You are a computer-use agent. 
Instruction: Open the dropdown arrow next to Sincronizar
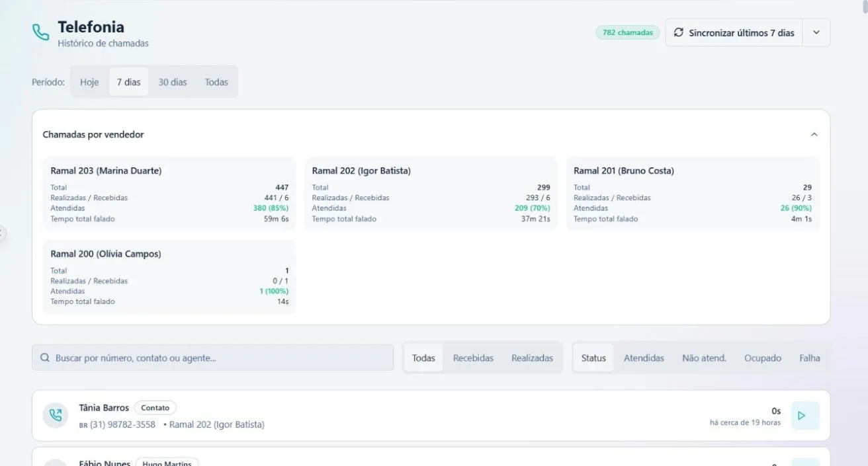(816, 32)
